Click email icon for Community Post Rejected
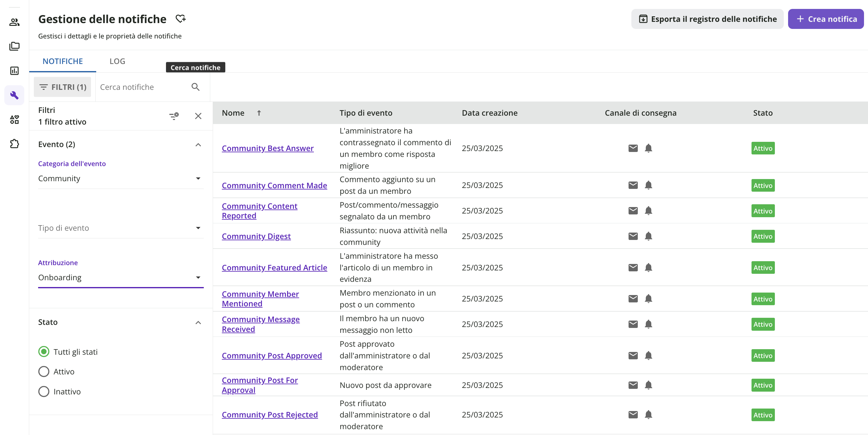 click(633, 414)
